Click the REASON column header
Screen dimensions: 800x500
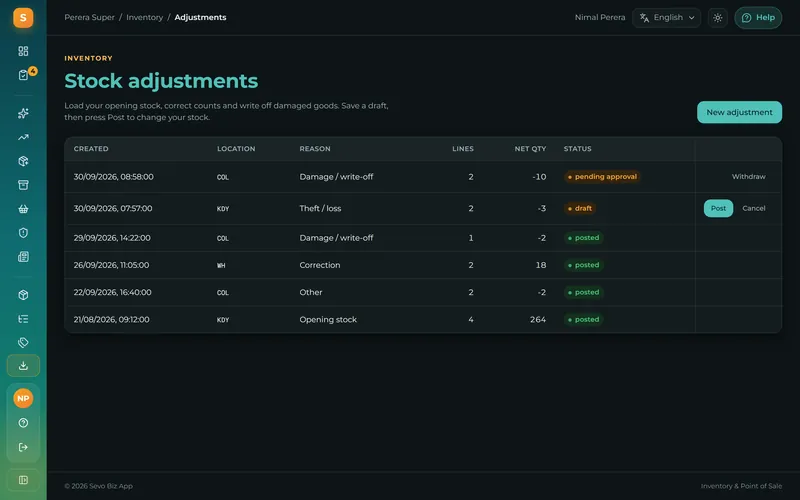[x=315, y=149]
